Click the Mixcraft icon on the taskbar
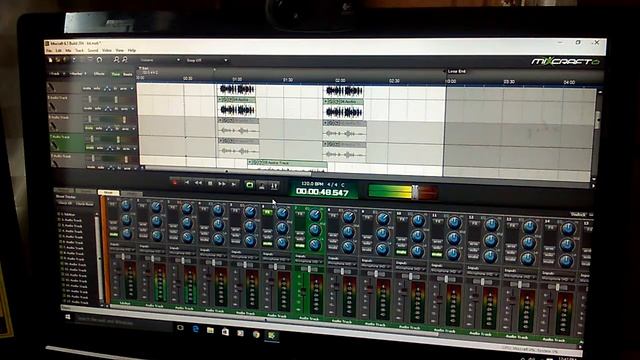Screen dimensions: 640x360 click(x=271, y=336)
